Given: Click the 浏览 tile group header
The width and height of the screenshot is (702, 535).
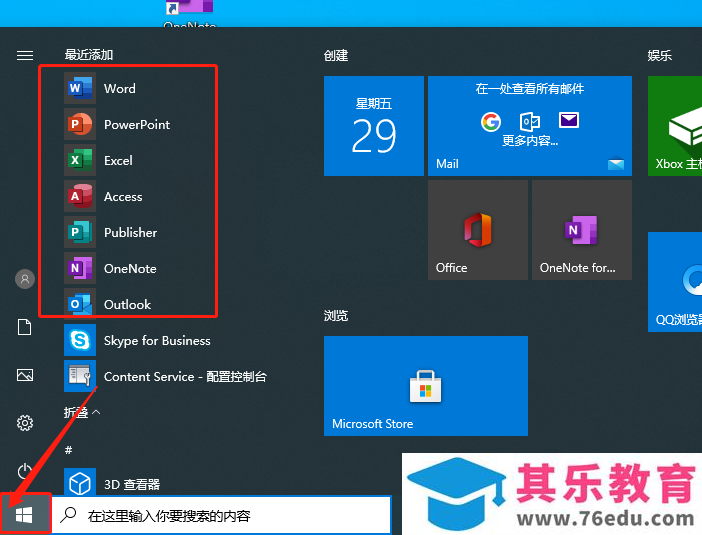Looking at the screenshot, I should click(x=336, y=316).
